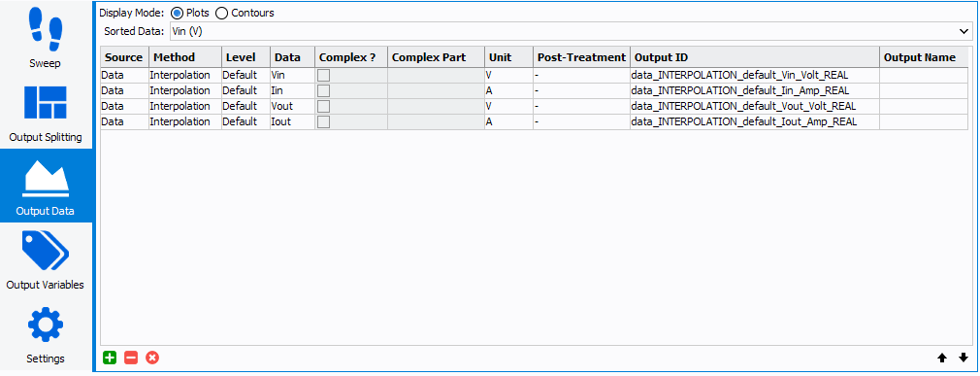Move selected row down with arrow

[962, 358]
